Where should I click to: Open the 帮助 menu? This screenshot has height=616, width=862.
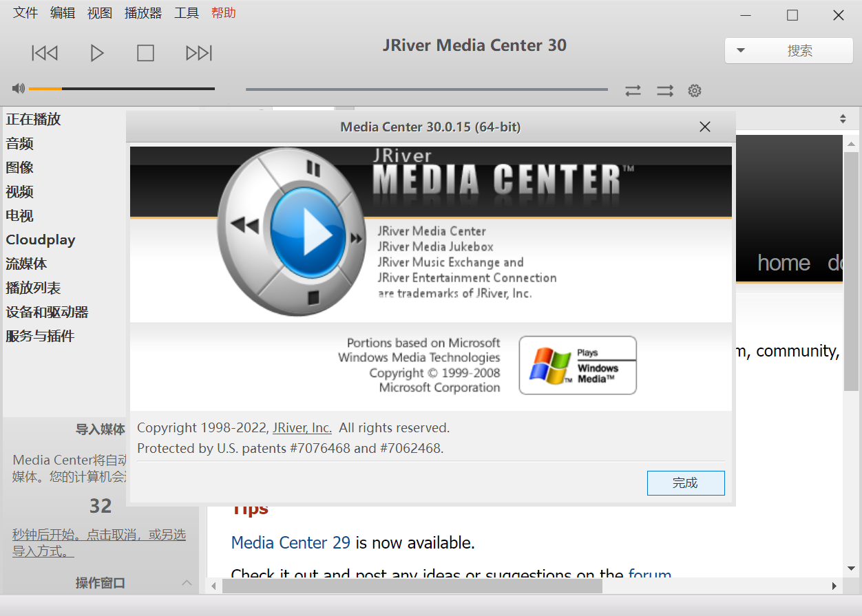(223, 12)
